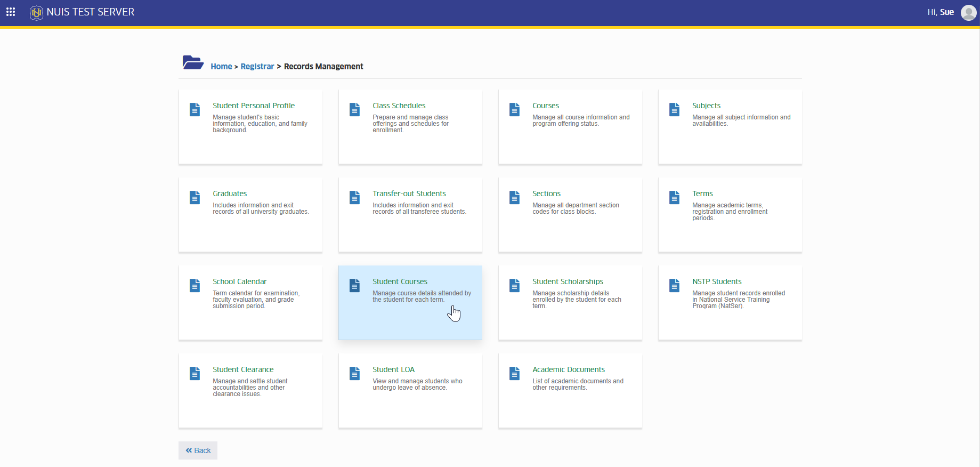Click the School Calendar document icon
Viewport: 980px width, 467px height.
pyautogui.click(x=195, y=285)
